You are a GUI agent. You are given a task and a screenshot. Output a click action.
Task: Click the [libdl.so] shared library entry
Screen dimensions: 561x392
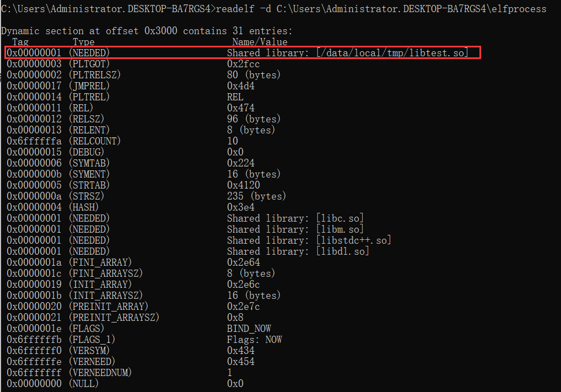[x=343, y=251]
